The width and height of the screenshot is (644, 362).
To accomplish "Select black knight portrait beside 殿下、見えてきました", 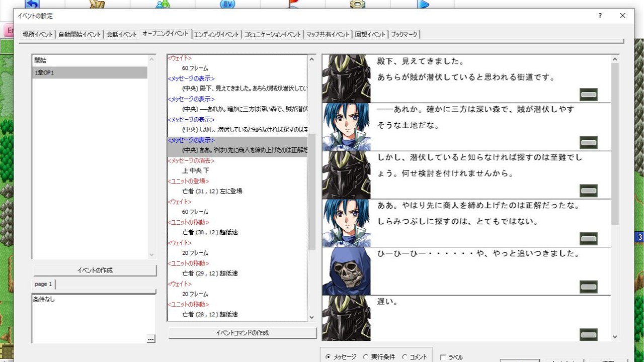I will pos(346,78).
